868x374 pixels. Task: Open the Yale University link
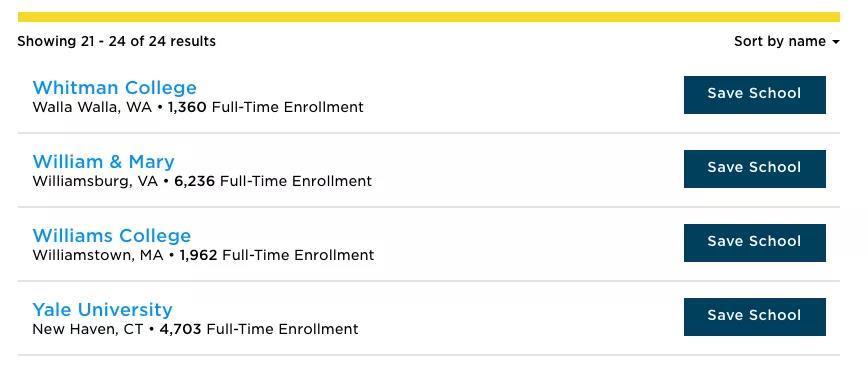click(x=102, y=310)
